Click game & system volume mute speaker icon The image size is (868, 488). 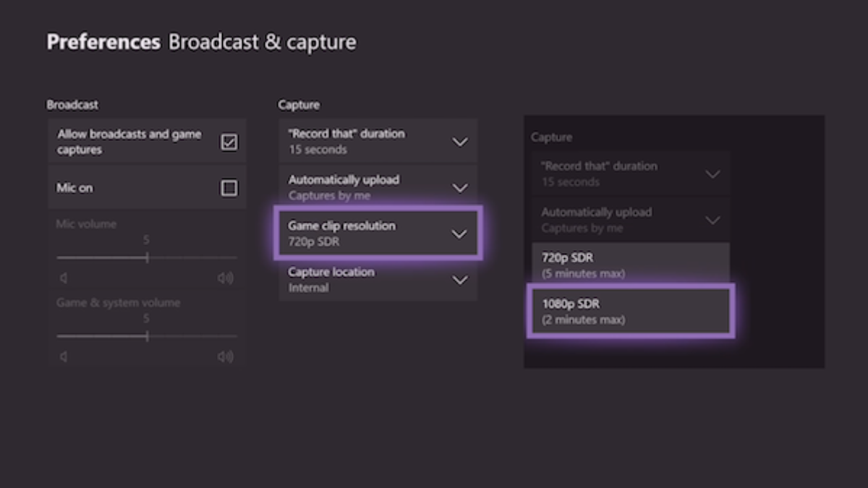click(64, 356)
